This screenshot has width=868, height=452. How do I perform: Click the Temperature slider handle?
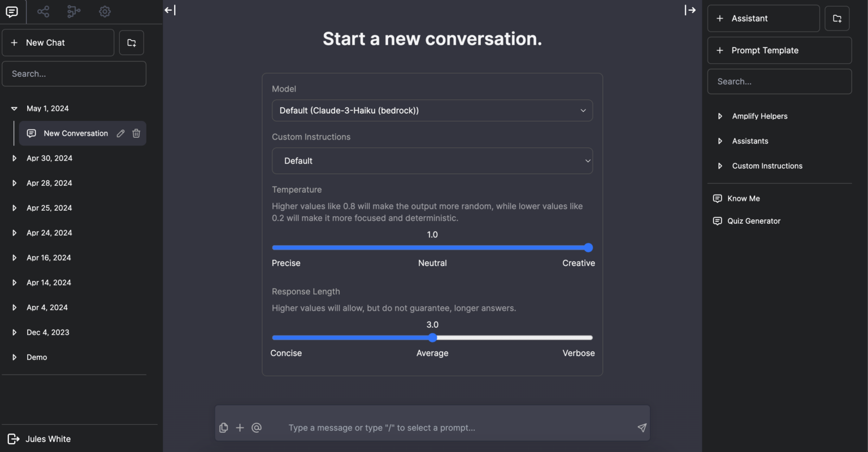(588, 247)
